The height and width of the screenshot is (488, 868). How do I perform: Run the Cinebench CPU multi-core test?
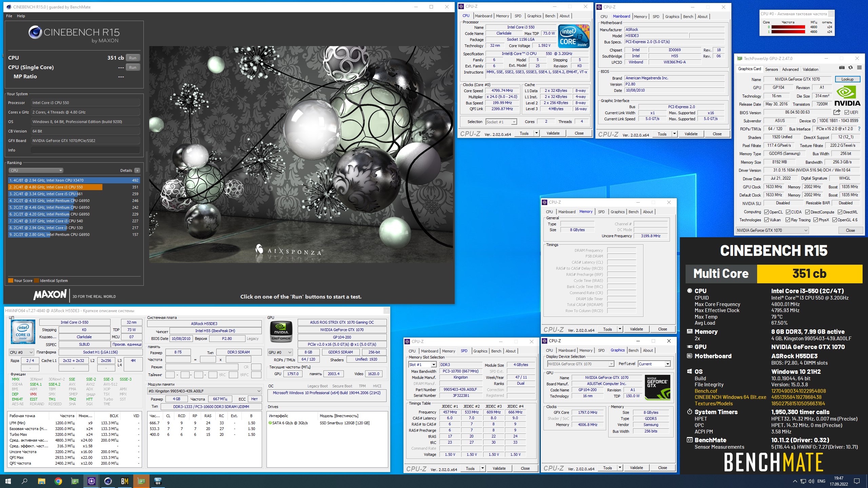[x=133, y=58]
